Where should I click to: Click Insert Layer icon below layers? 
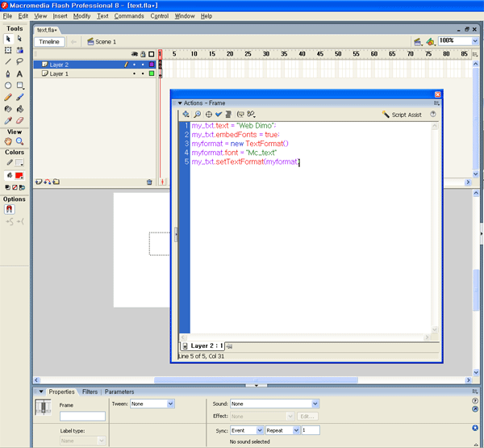click(x=39, y=182)
